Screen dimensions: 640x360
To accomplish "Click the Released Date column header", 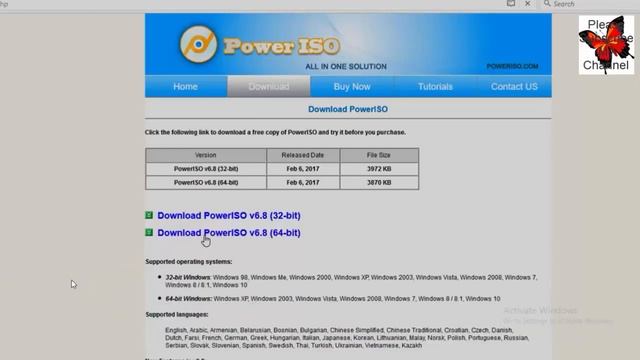I will (x=303, y=155).
